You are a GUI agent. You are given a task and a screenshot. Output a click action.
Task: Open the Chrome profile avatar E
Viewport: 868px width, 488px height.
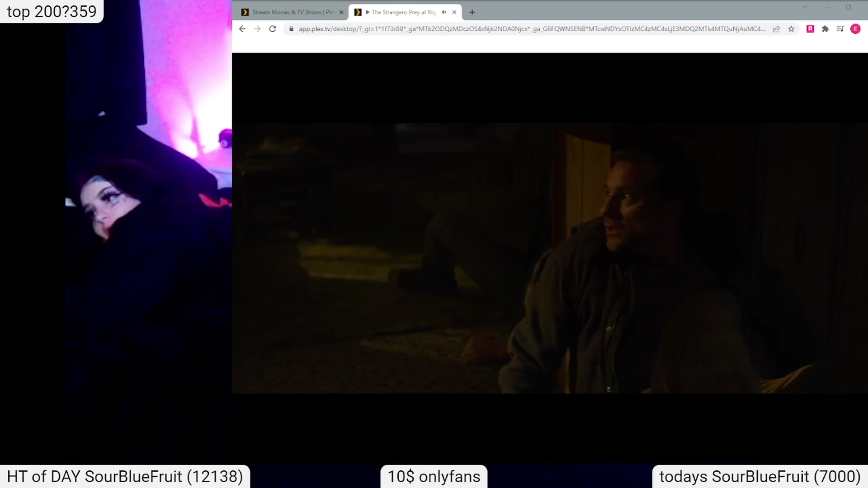pyautogui.click(x=855, y=29)
